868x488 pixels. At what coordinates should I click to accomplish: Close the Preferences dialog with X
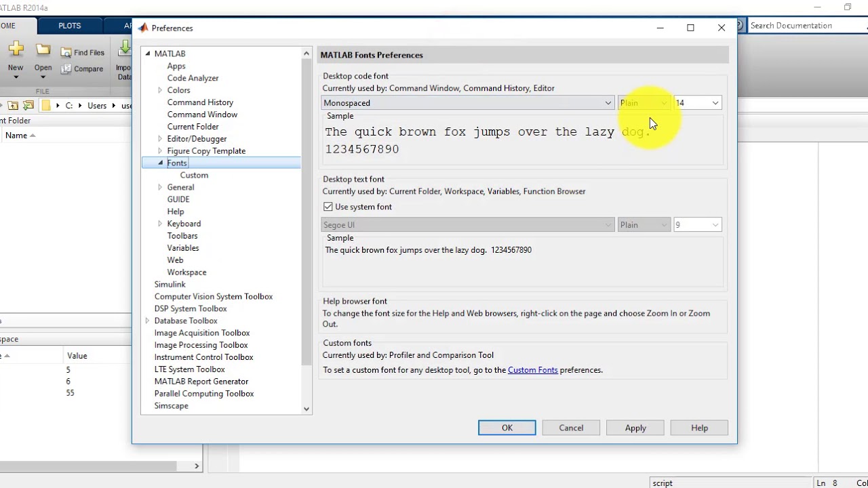pos(722,28)
